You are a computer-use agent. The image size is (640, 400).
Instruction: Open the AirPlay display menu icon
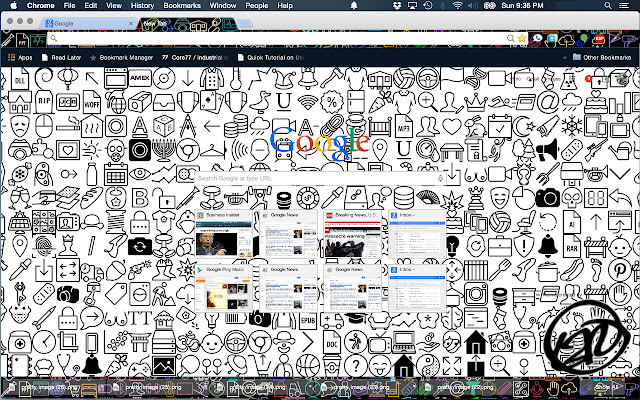[413, 5]
